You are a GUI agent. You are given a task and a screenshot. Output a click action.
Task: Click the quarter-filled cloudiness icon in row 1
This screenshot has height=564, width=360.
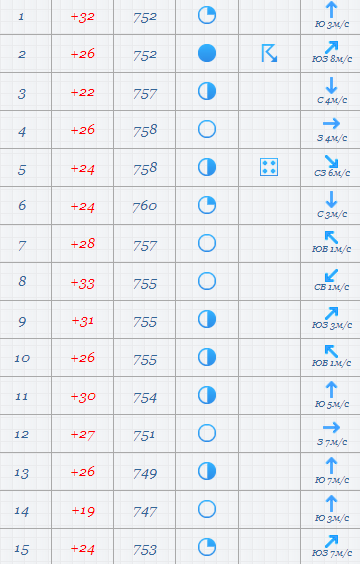[207, 15]
